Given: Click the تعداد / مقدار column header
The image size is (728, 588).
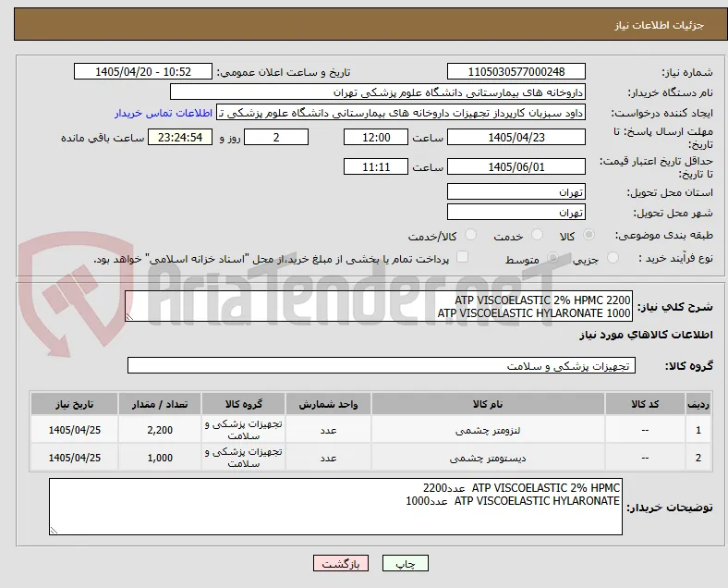Looking at the screenshot, I should 160,404.
